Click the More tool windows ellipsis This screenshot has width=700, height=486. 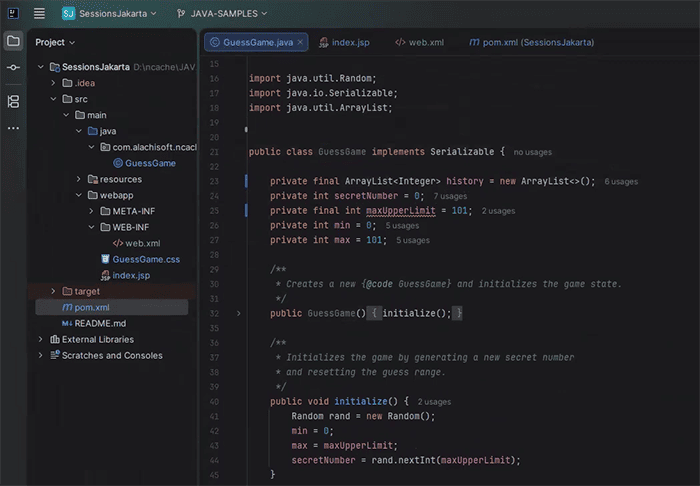click(x=13, y=128)
